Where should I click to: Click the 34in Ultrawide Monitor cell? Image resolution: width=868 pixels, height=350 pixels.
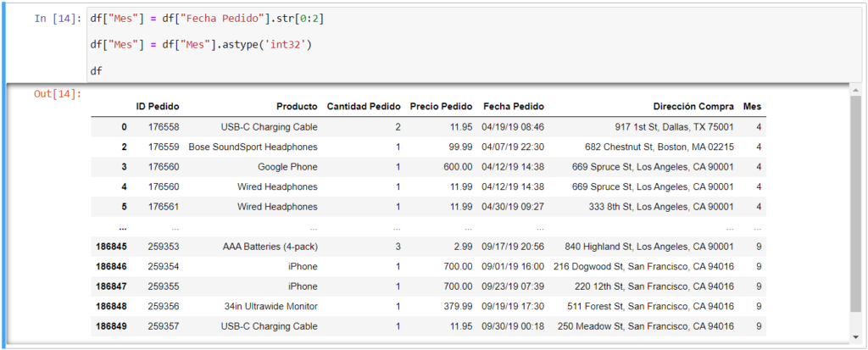tap(271, 306)
